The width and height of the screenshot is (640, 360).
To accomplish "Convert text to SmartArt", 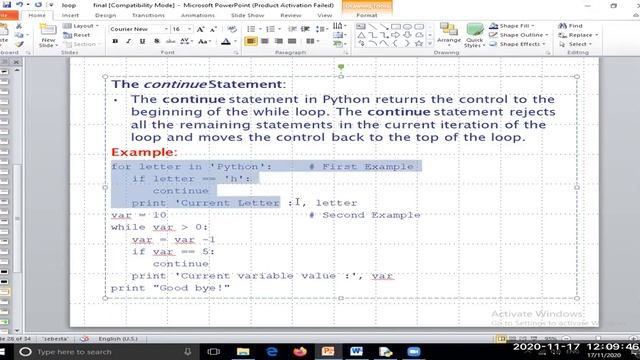I will pyautogui.click(x=339, y=44).
